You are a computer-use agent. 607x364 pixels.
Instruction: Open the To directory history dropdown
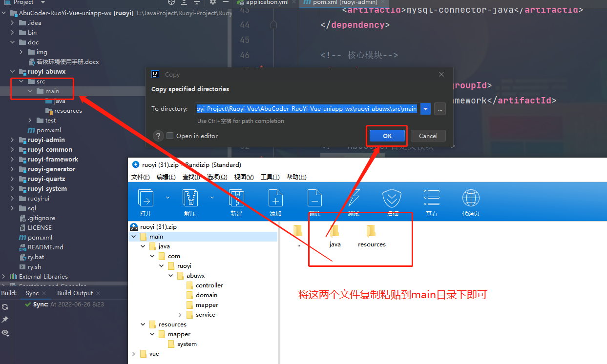(x=425, y=109)
